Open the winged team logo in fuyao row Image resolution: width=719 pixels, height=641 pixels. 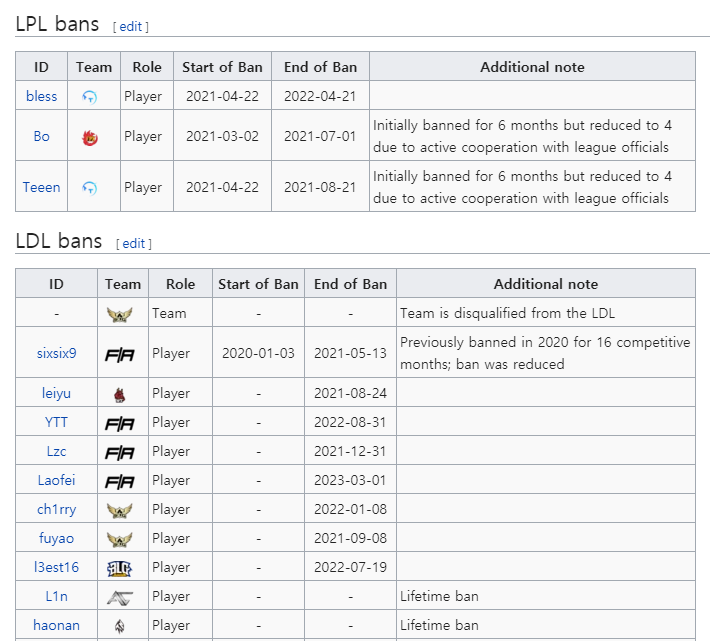tap(120, 539)
